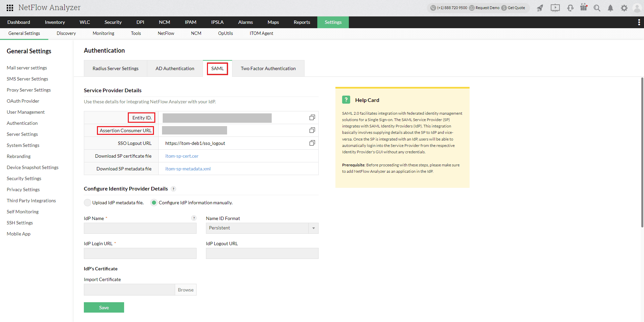
Task: Copy the SSO Logout URL
Action: pyautogui.click(x=312, y=143)
